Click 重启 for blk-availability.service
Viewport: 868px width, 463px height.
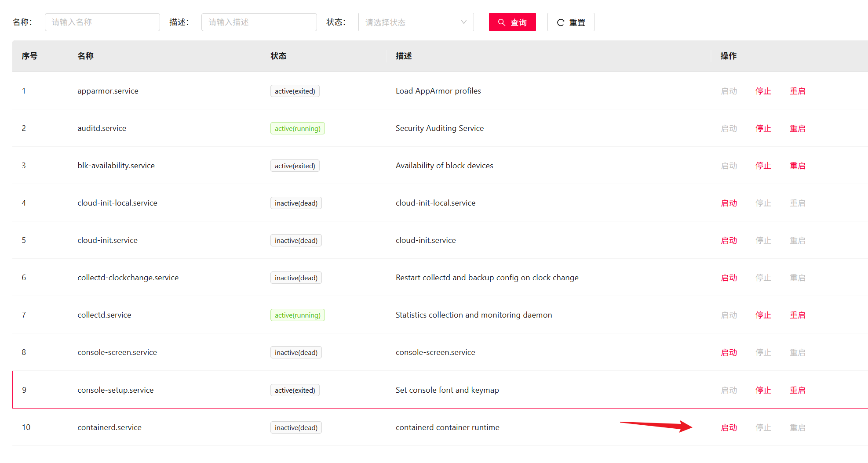click(x=798, y=166)
